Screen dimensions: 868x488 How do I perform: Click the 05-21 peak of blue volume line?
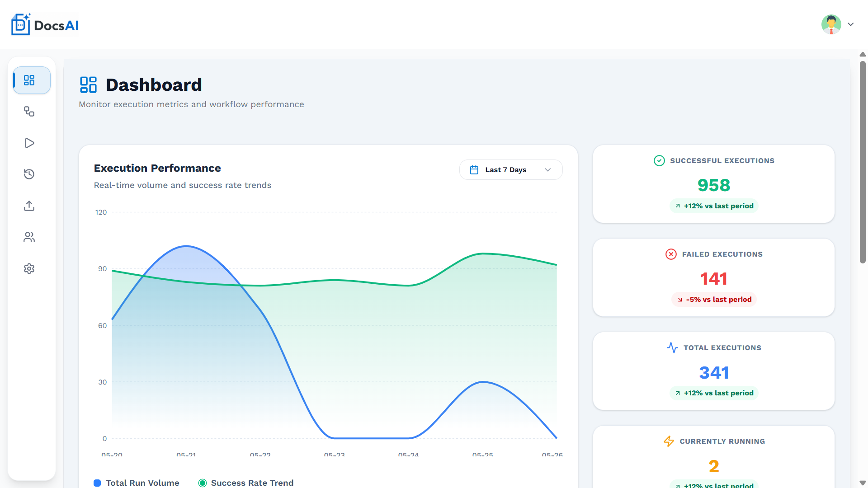pyautogui.click(x=186, y=246)
